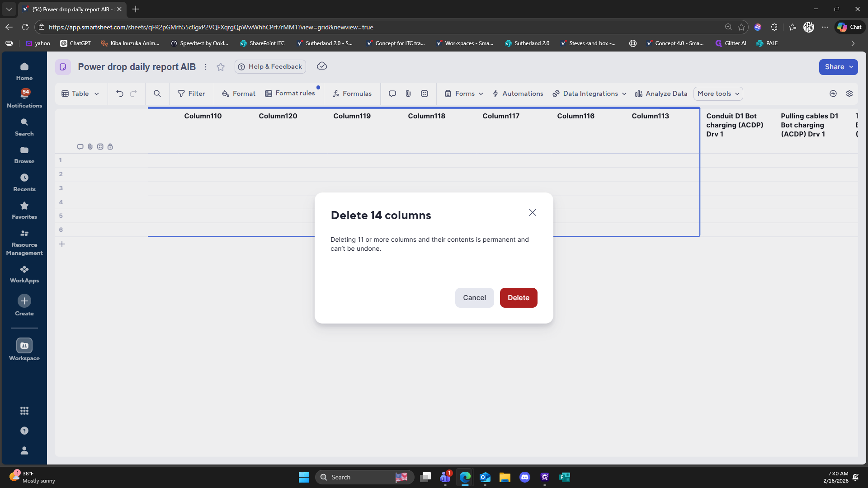Open the Filter menu

tap(191, 94)
